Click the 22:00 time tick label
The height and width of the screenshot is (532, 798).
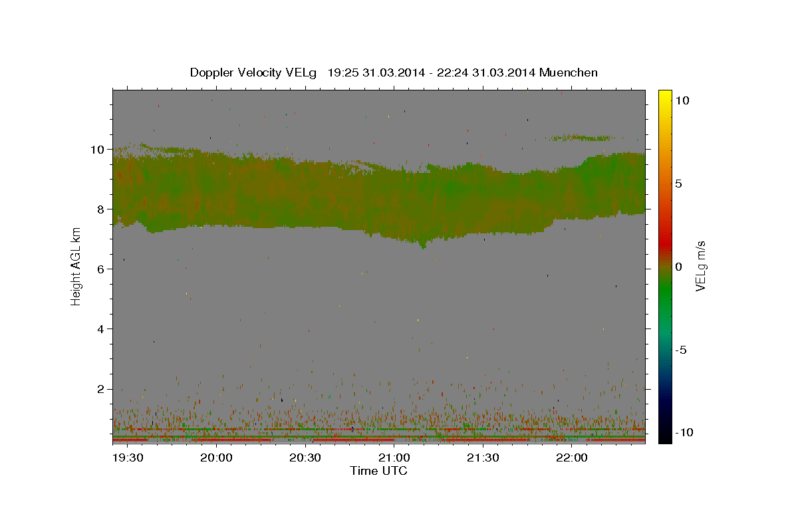571,458
